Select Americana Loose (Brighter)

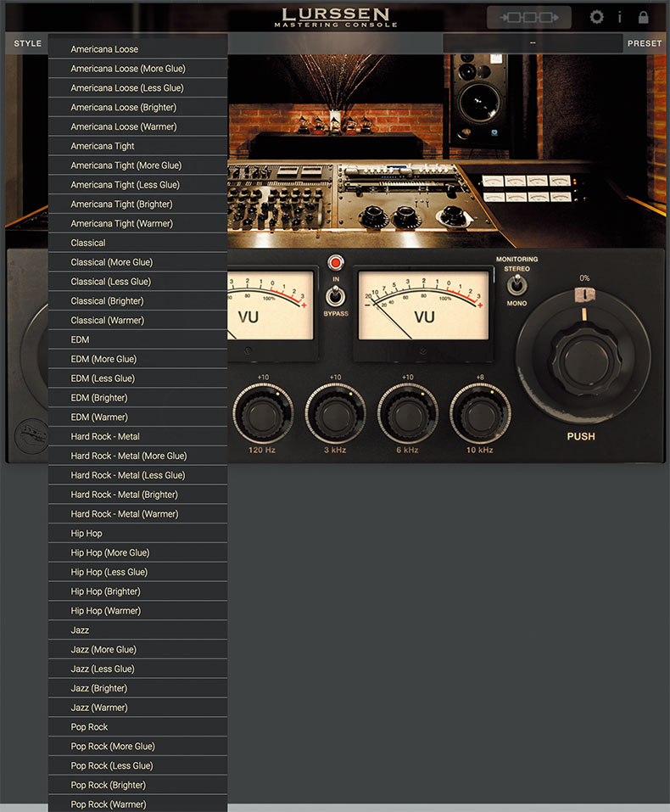(137, 107)
